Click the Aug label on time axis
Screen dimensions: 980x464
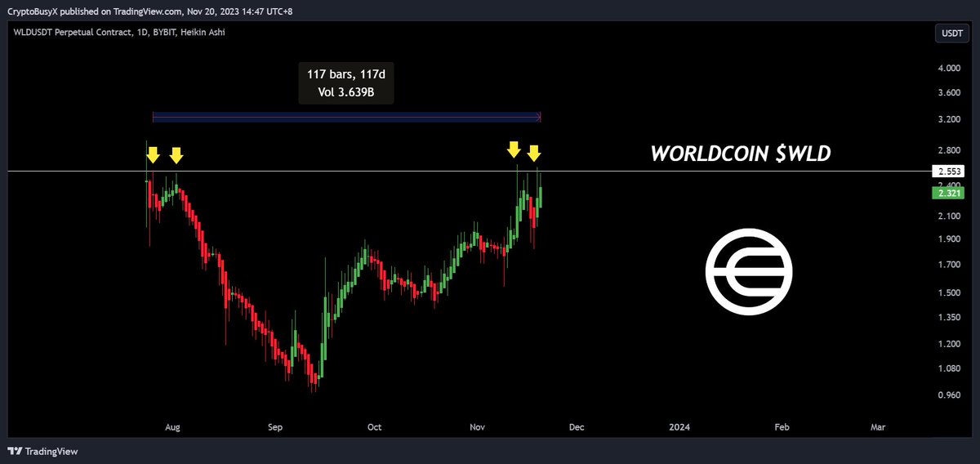[172, 427]
